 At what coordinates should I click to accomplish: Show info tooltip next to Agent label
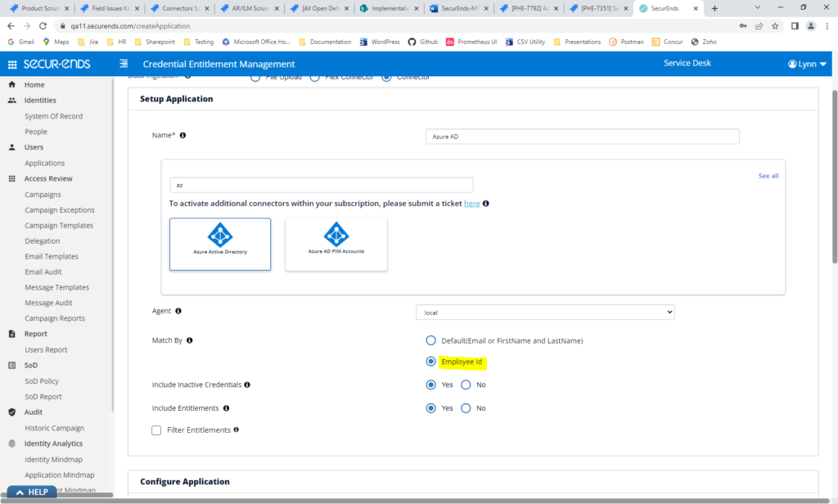coord(178,311)
